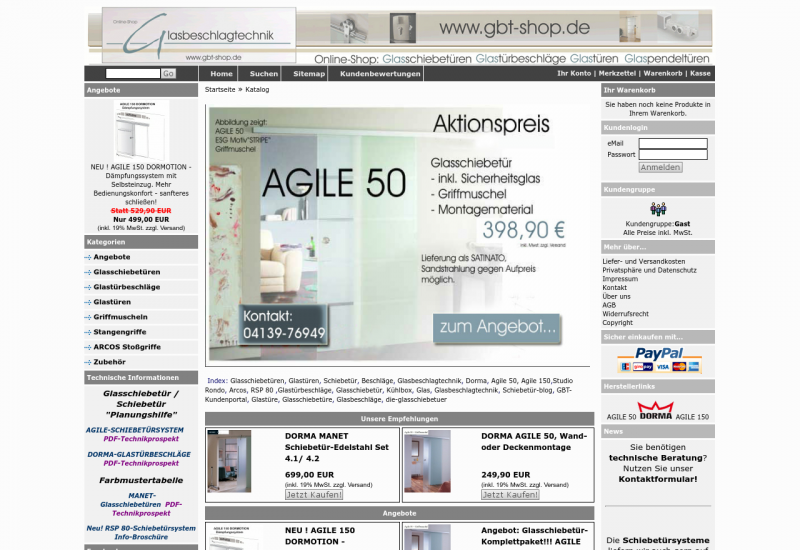Image resolution: width=800 pixels, height=550 pixels.
Task: Click 'Jetzt Kaufen!' for DORMA MANET
Action: (313, 494)
